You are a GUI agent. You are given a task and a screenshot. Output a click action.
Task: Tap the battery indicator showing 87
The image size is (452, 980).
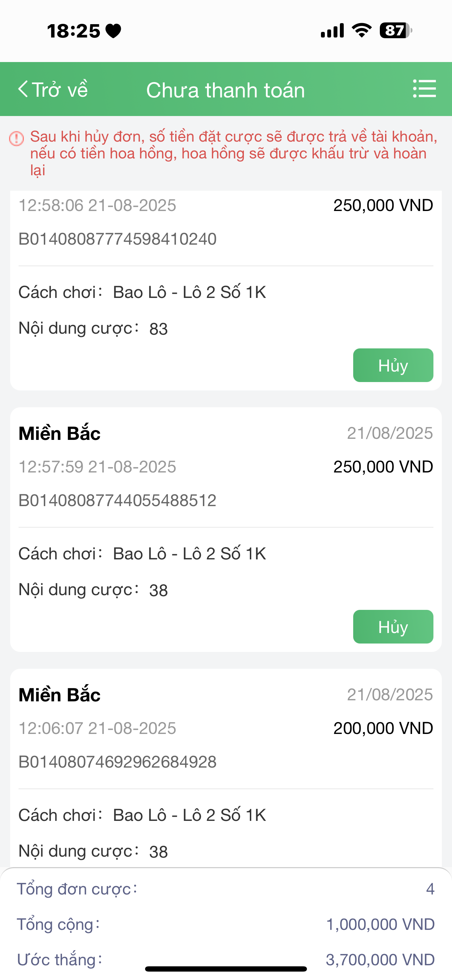point(395,30)
